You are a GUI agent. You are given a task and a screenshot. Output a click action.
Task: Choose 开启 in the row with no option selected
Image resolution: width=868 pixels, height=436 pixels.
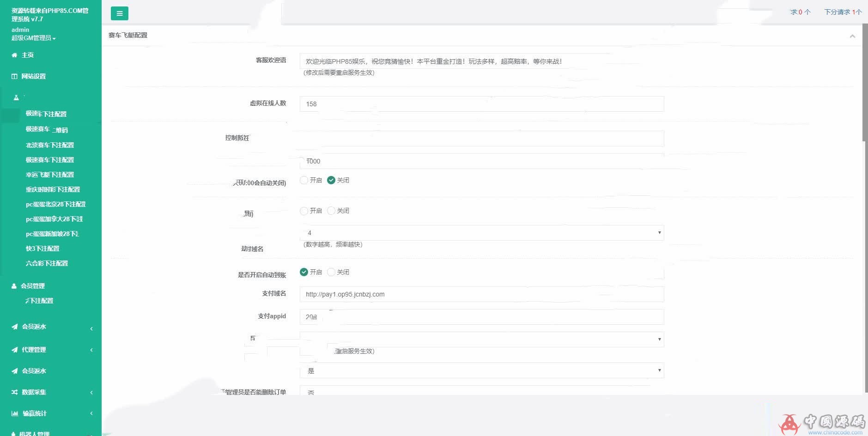pyautogui.click(x=304, y=211)
